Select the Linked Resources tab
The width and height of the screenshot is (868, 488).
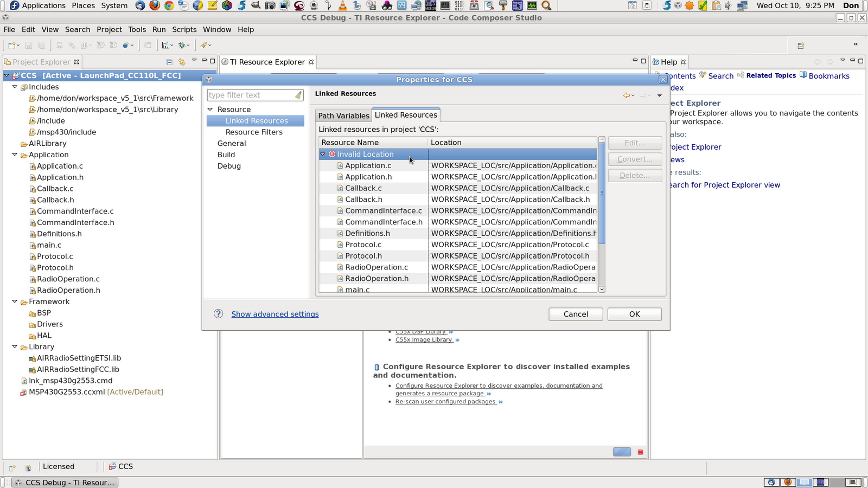(x=406, y=115)
